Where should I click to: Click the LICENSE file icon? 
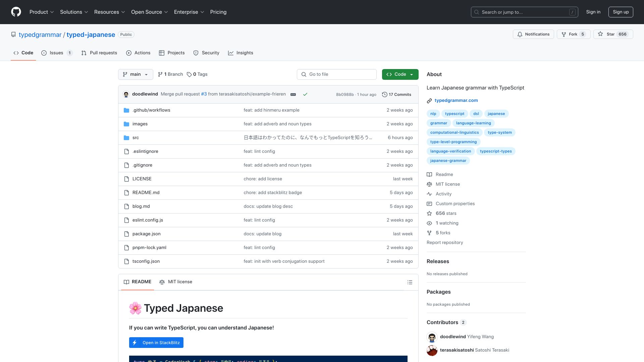126,179
